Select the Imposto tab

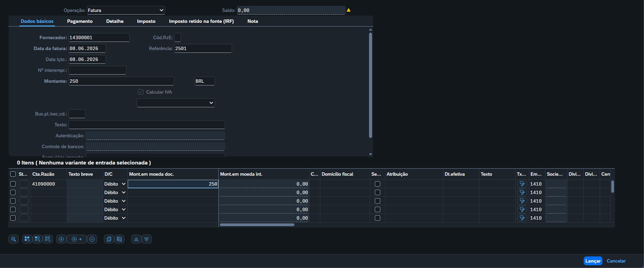(146, 21)
